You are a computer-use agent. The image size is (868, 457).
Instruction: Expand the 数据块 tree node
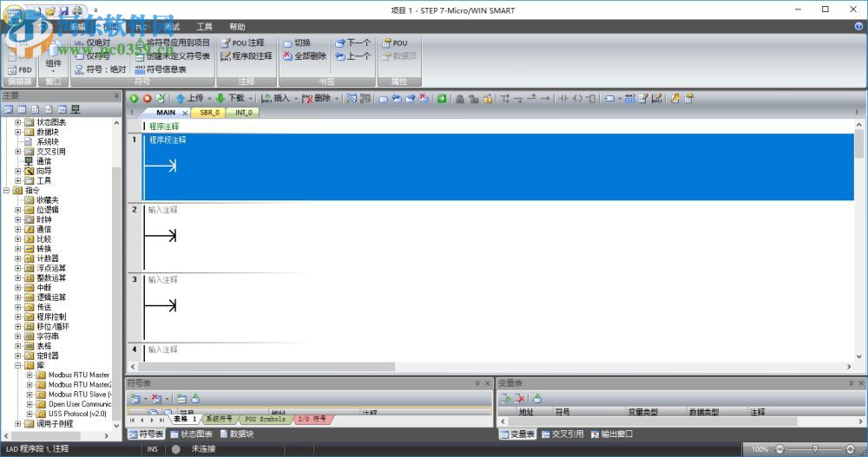(17, 132)
